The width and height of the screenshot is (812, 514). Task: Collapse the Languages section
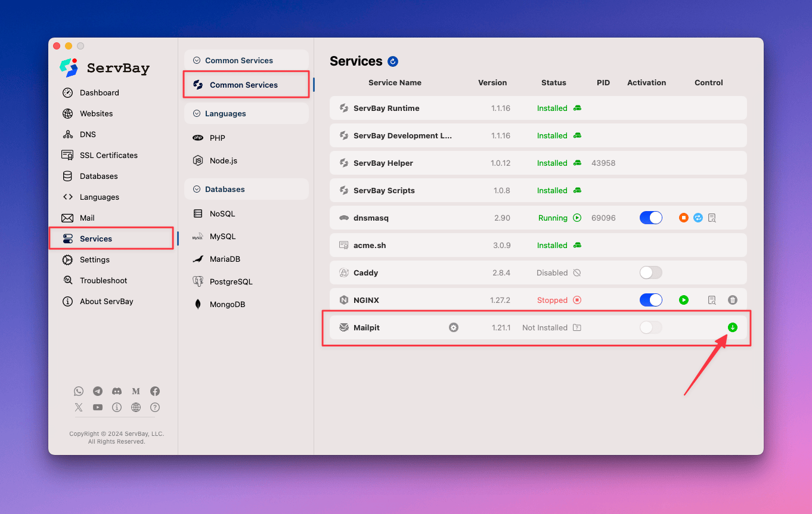(x=196, y=113)
